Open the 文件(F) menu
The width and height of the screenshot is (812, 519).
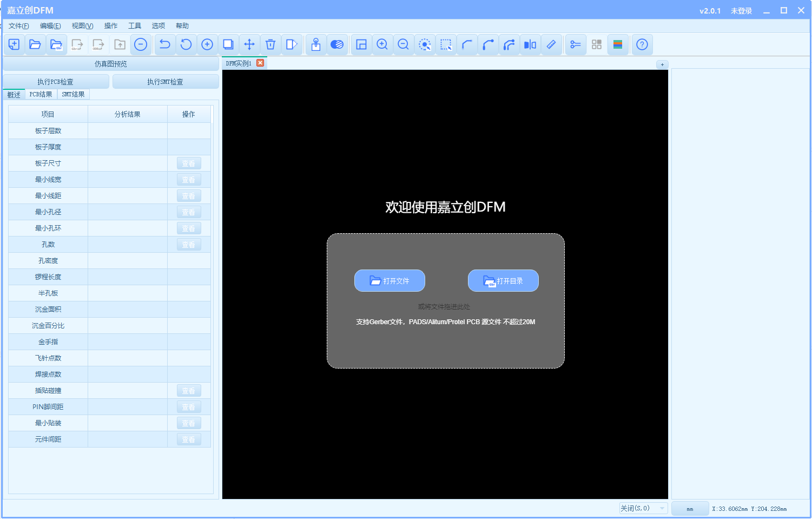[x=19, y=26]
